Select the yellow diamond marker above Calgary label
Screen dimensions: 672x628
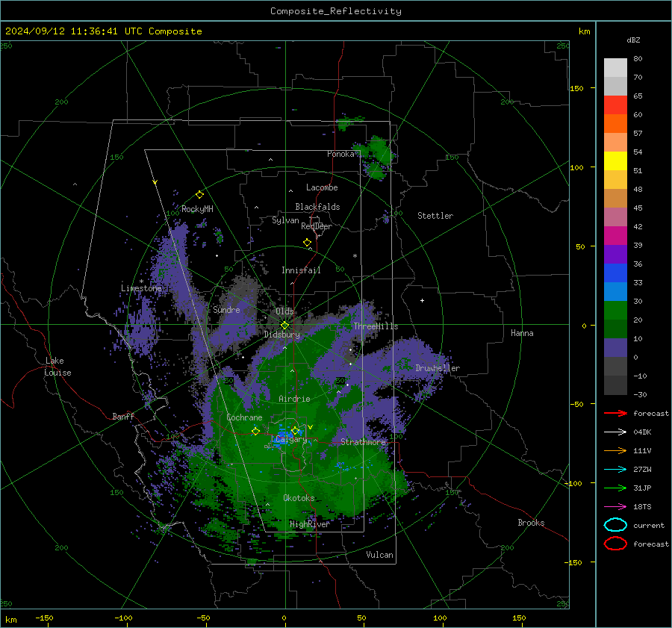click(295, 430)
